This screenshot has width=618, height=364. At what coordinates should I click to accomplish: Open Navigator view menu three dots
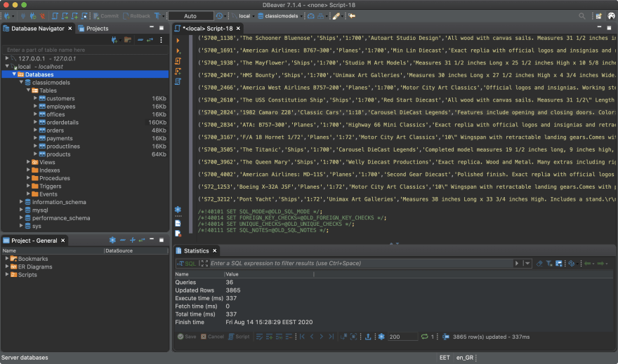(x=161, y=40)
